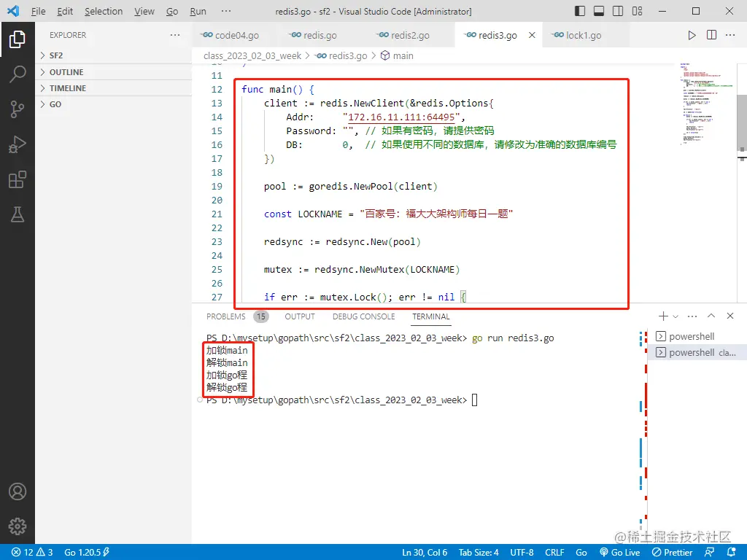
Task: Open the menu bar overflow ellipsis
Action: [226, 11]
